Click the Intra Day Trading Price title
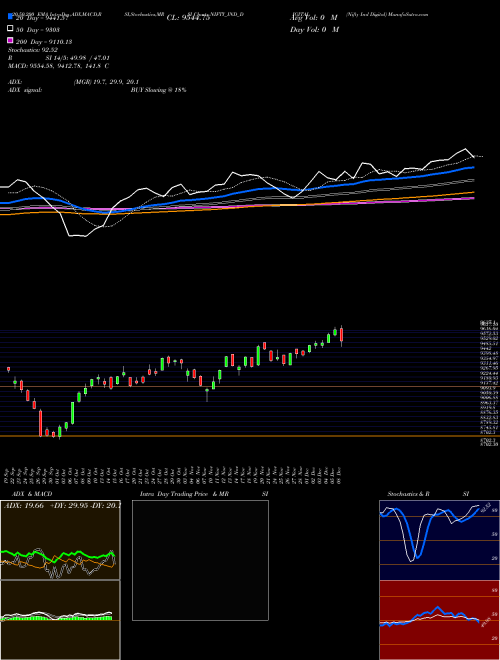This screenshot has width=500, height=660. pyautogui.click(x=184, y=494)
